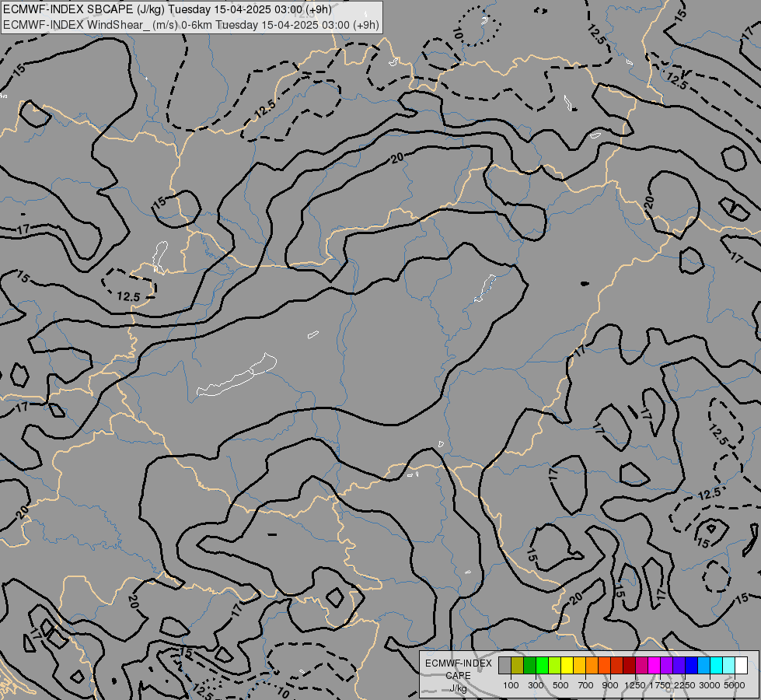Click the 100 legend value
This screenshot has width=761, height=700.
pos(511,685)
